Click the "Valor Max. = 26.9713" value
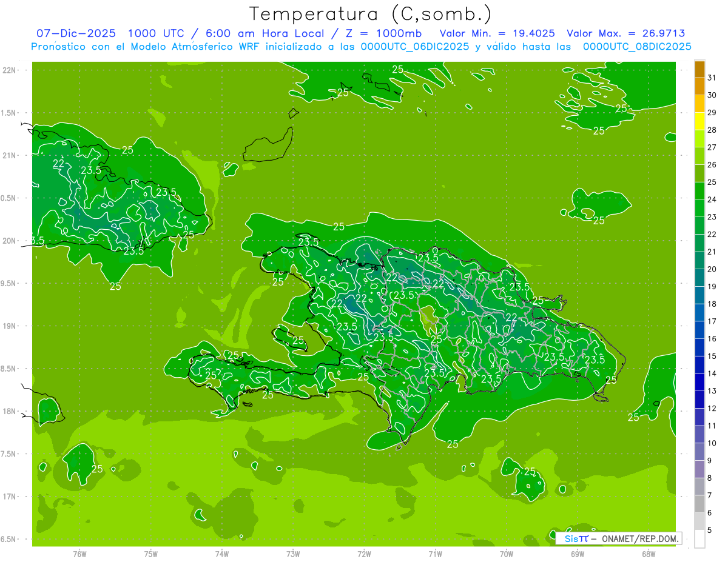The width and height of the screenshot is (728, 562). [x=625, y=33]
